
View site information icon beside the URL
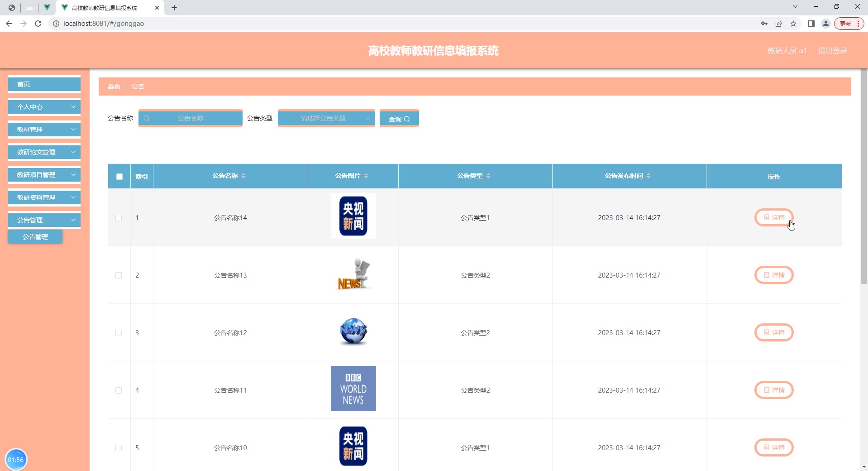pos(56,24)
